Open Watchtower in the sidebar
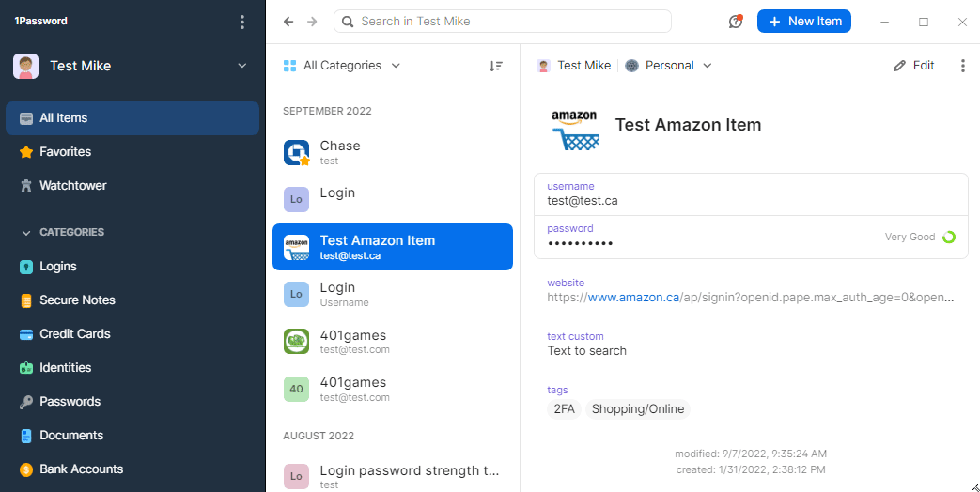The height and width of the screenshot is (492, 980). pos(132,185)
